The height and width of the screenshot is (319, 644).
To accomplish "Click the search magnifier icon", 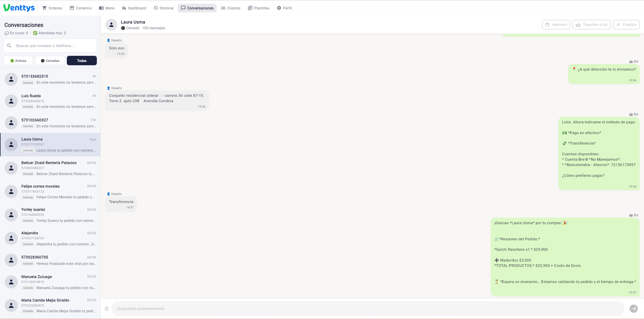I will tap(9, 46).
